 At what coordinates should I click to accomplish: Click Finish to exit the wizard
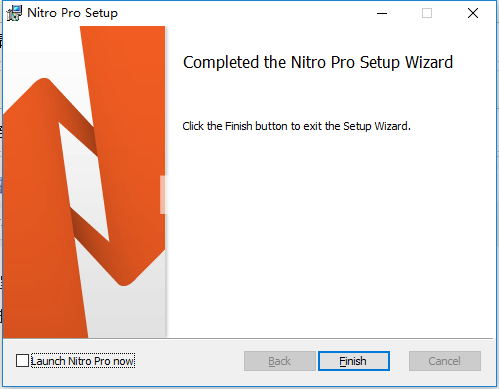coord(354,361)
